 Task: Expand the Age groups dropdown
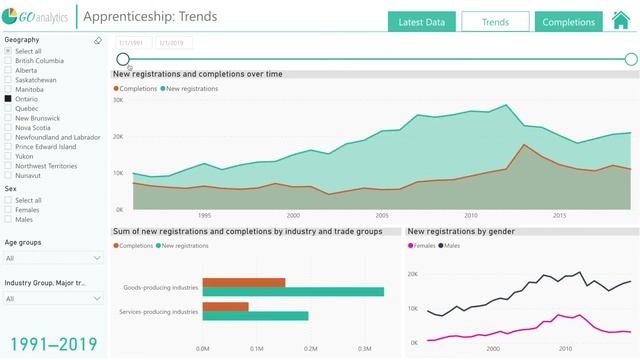(x=53, y=258)
